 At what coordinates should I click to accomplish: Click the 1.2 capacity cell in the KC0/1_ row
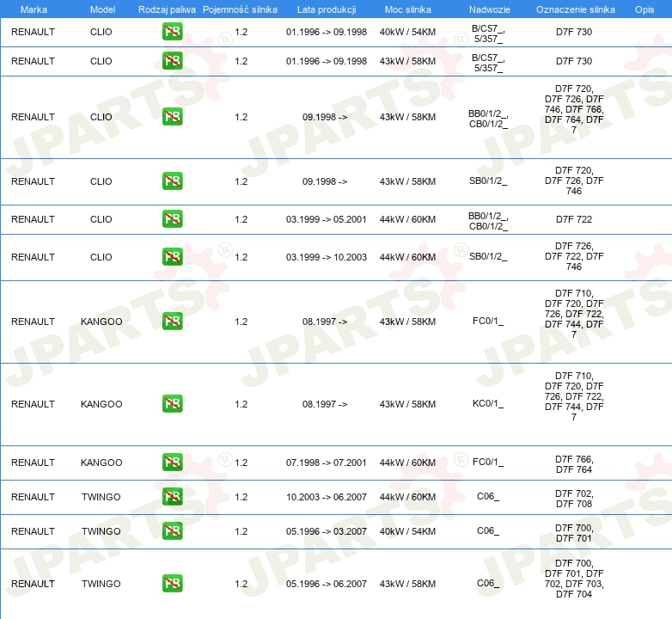(241, 404)
